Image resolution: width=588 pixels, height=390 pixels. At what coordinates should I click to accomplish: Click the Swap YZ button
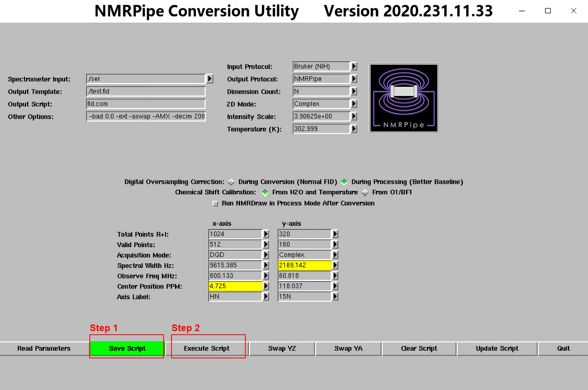[x=282, y=349]
